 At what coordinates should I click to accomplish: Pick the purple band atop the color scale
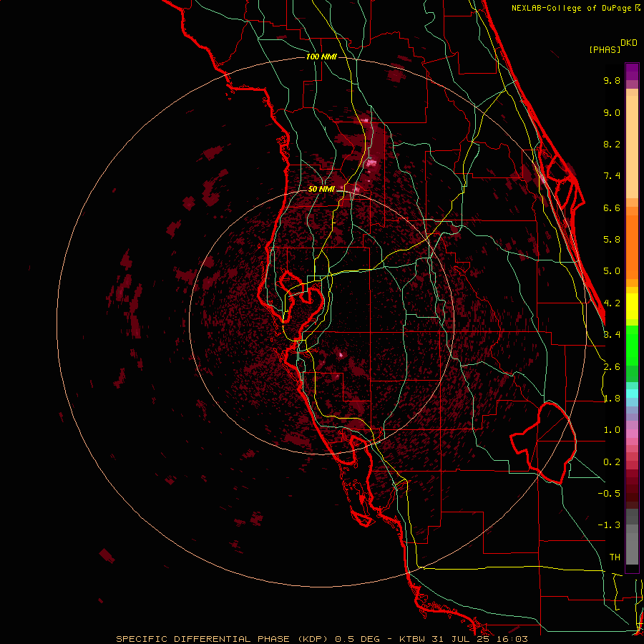(632, 72)
